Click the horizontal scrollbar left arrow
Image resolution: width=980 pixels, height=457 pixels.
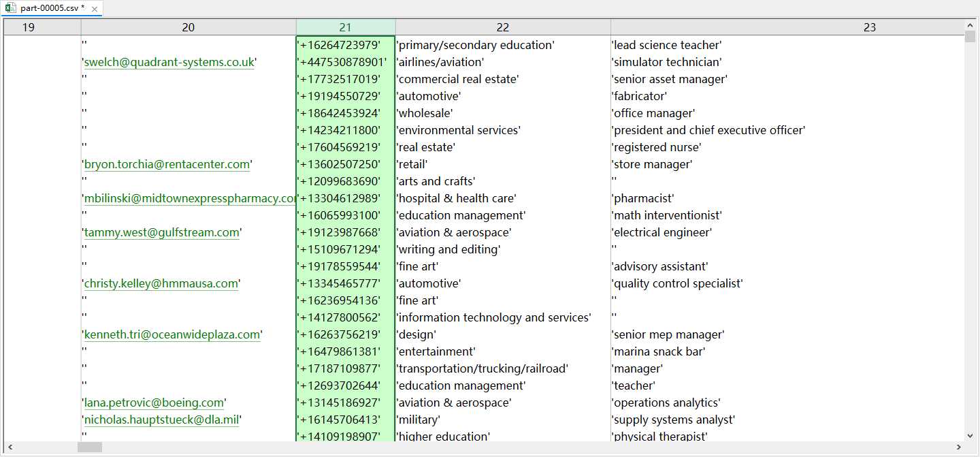coord(10,447)
